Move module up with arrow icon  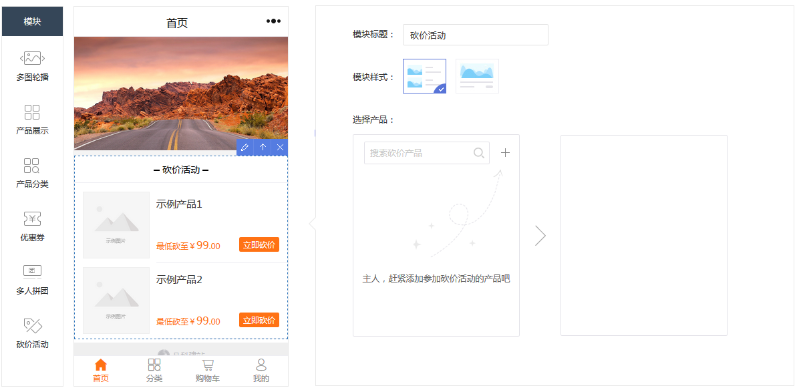pyautogui.click(x=262, y=147)
